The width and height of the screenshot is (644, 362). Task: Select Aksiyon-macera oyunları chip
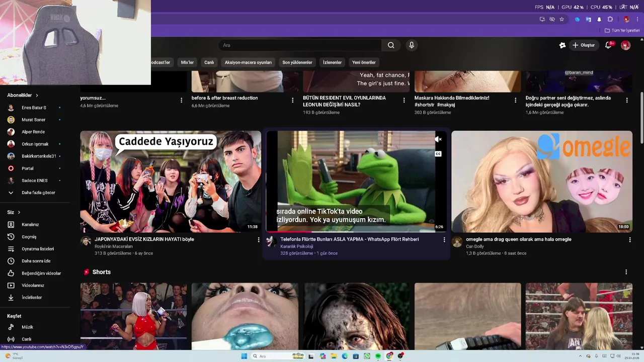click(248, 62)
